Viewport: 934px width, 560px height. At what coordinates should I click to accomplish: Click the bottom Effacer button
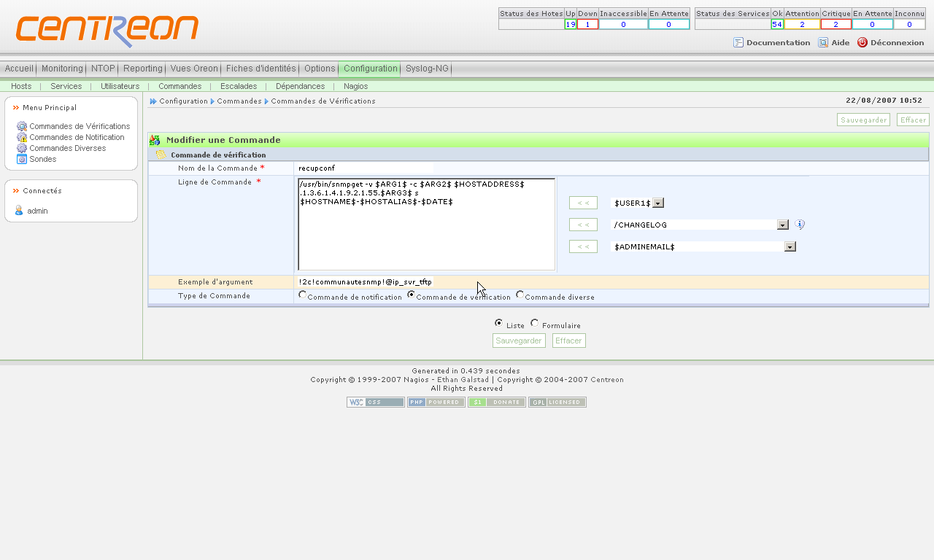(x=569, y=341)
